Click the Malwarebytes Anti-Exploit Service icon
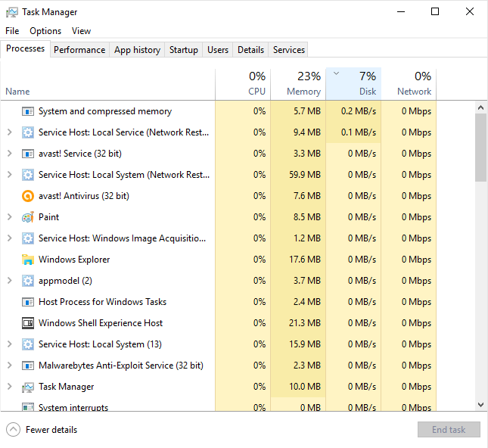 click(x=28, y=366)
